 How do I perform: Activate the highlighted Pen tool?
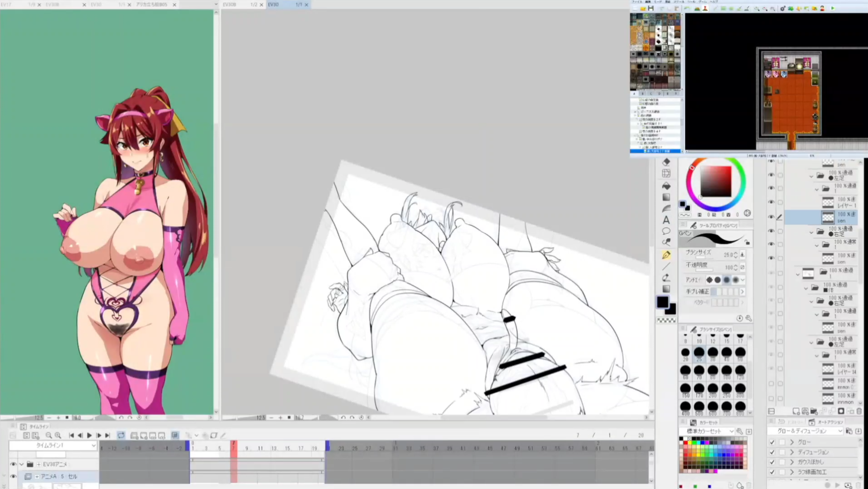click(x=666, y=255)
